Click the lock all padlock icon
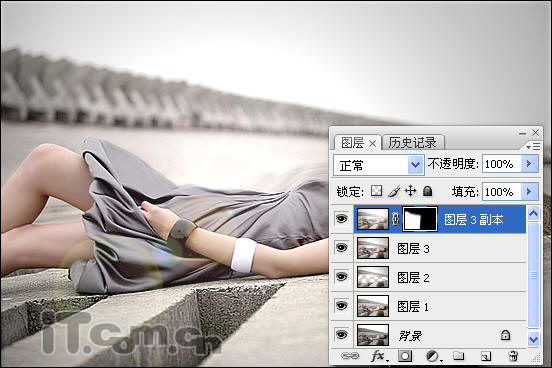 (427, 191)
